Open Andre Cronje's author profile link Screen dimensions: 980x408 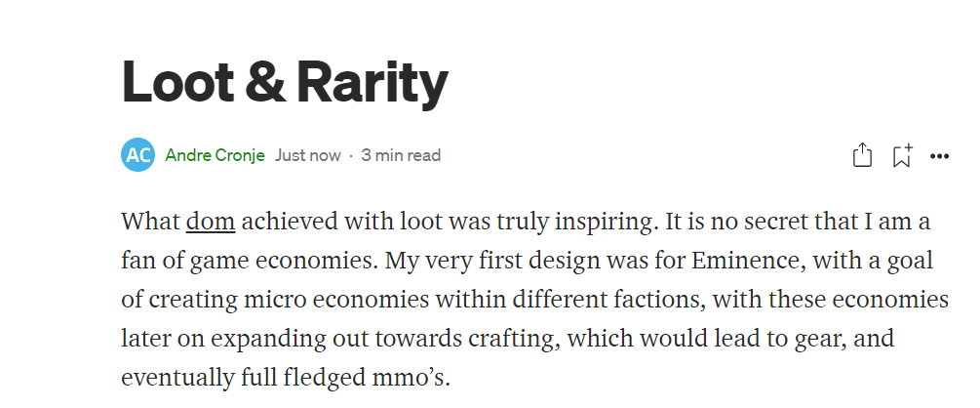coord(215,155)
